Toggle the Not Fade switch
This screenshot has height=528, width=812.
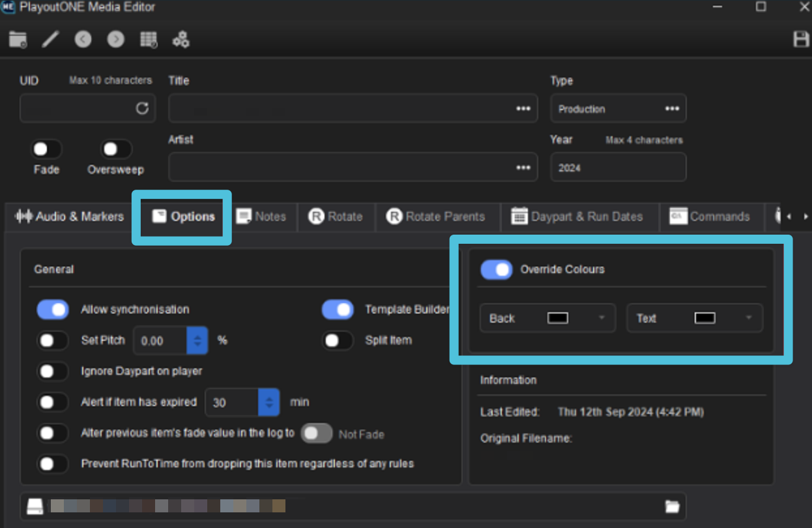pos(317,433)
